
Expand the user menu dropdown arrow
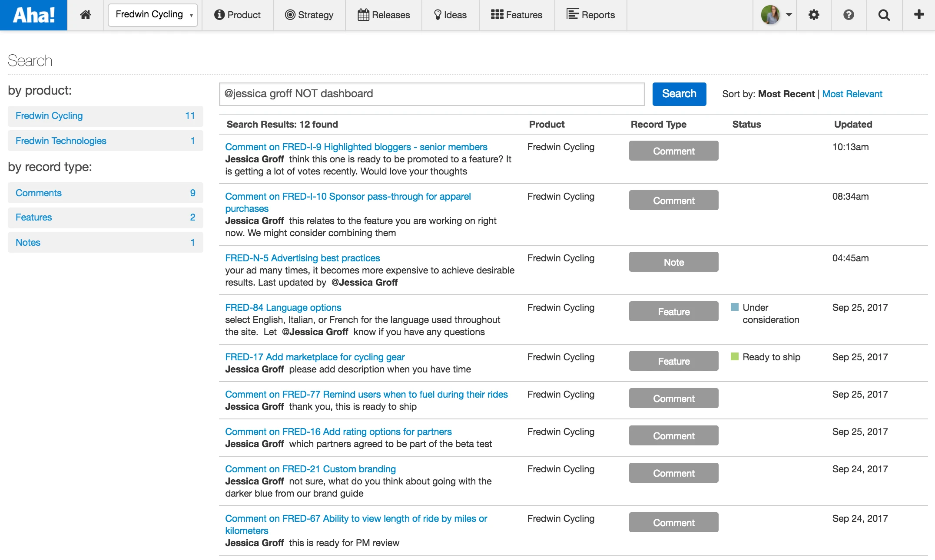point(789,15)
